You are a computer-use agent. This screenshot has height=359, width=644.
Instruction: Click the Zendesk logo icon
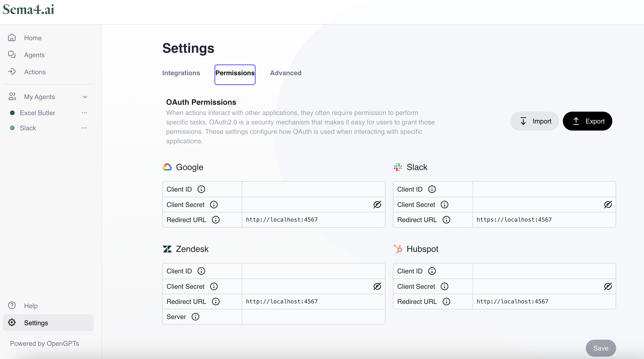tap(167, 249)
